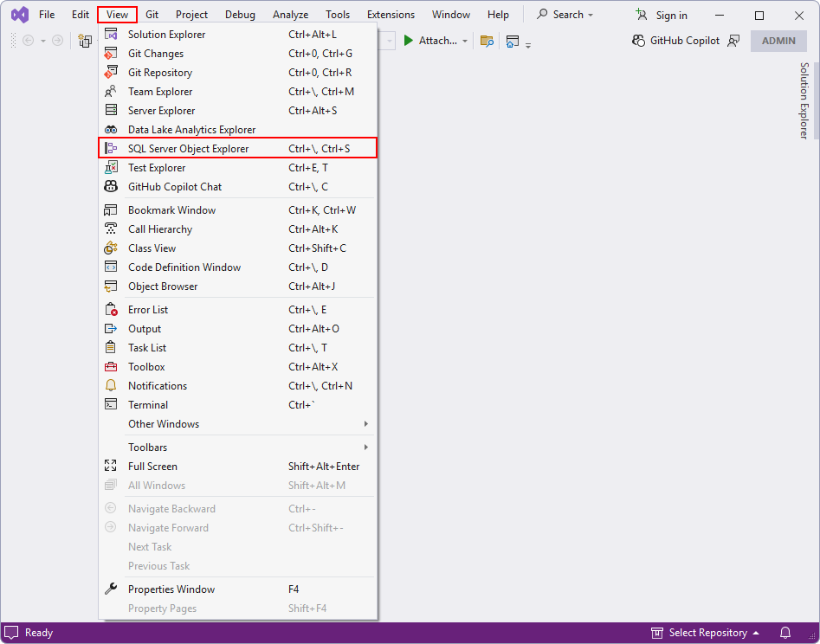Viewport: 820px width, 644px height.
Task: Choose Terminal in the View menu
Action: pyautogui.click(x=147, y=404)
